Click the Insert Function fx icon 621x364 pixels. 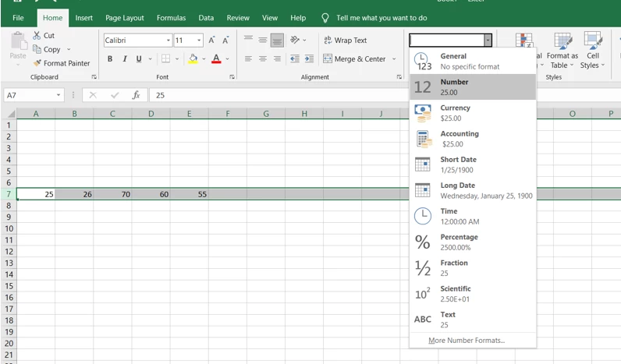(x=136, y=95)
